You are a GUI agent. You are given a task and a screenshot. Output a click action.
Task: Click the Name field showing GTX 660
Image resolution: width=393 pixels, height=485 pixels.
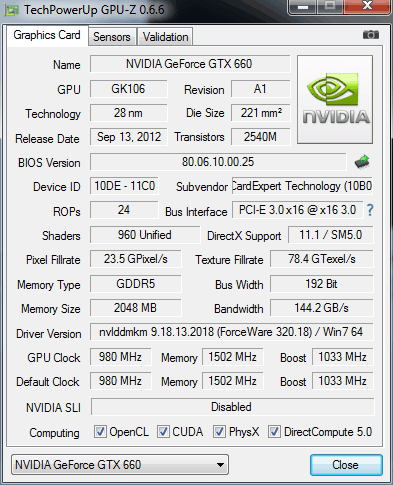(x=190, y=64)
